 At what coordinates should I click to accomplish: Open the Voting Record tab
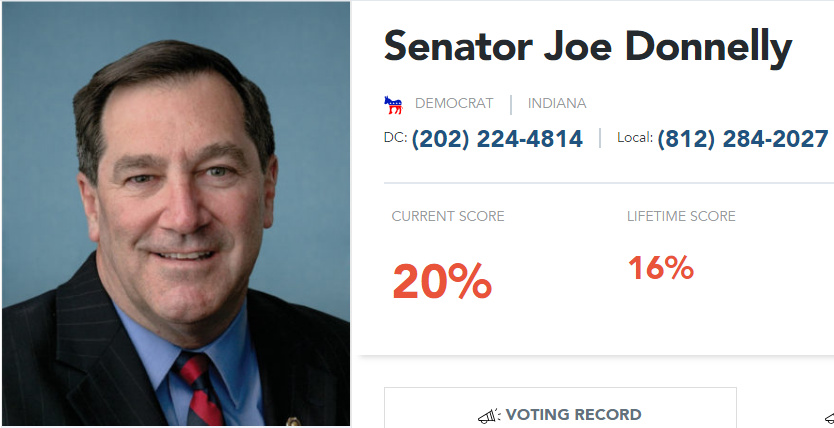560,414
